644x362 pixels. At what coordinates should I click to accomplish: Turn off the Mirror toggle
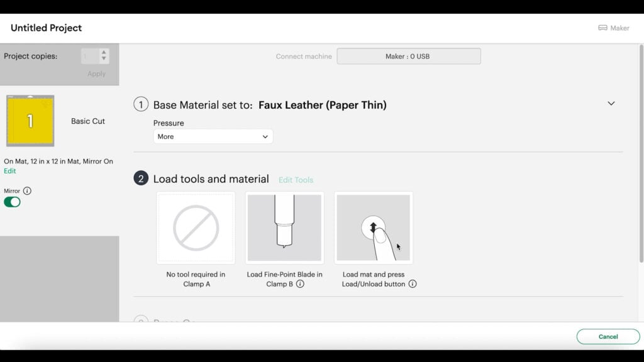coord(12,202)
